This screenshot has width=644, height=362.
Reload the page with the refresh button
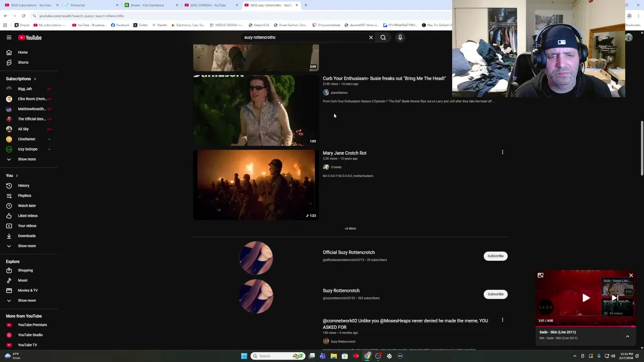point(23,16)
